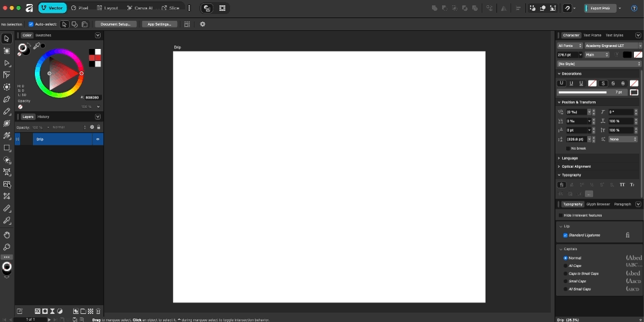The height and width of the screenshot is (322, 644).
Task: Open the three-dot more studios menu
Action: pos(189,8)
